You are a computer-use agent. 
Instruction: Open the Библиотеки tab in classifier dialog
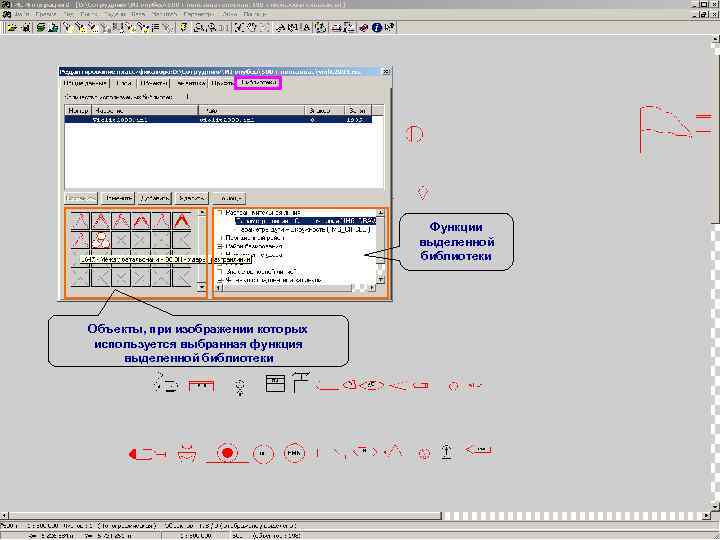point(258,83)
